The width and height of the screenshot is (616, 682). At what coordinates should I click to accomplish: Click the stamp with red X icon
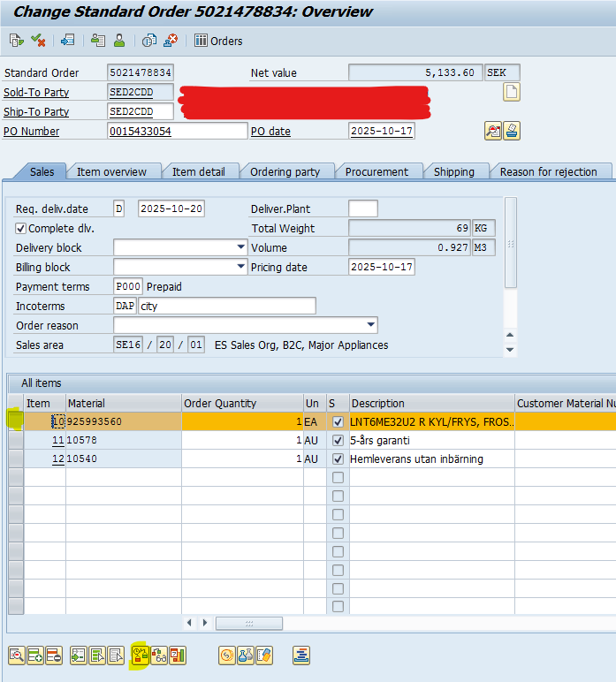pyautogui.click(x=171, y=41)
